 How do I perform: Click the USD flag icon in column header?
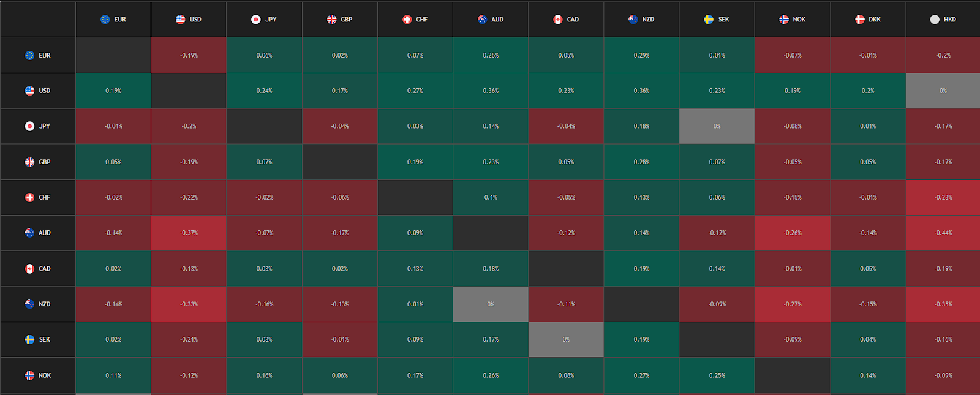181,20
